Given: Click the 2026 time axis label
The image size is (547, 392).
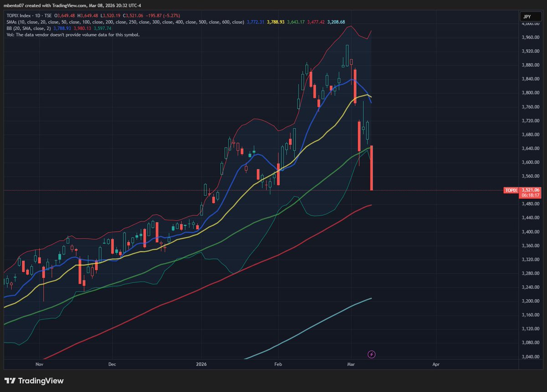Looking at the screenshot, I should click(x=201, y=364).
